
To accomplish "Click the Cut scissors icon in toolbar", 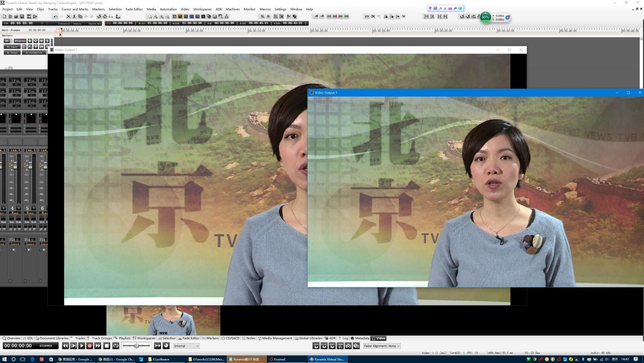I will [74, 16].
